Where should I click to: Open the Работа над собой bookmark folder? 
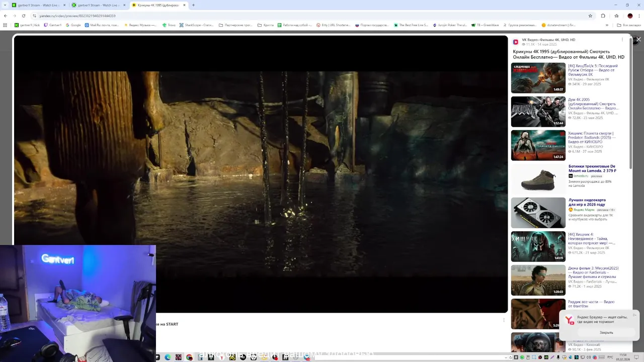pyautogui.click(x=295, y=25)
